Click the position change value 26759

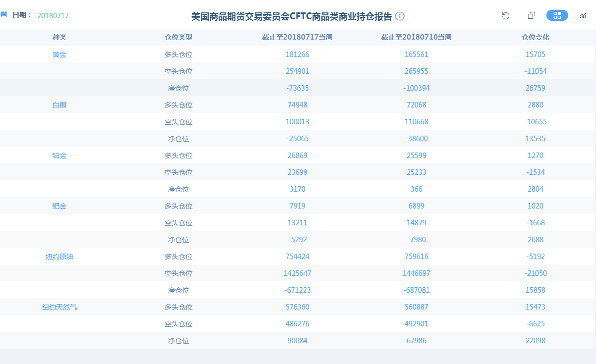point(536,88)
